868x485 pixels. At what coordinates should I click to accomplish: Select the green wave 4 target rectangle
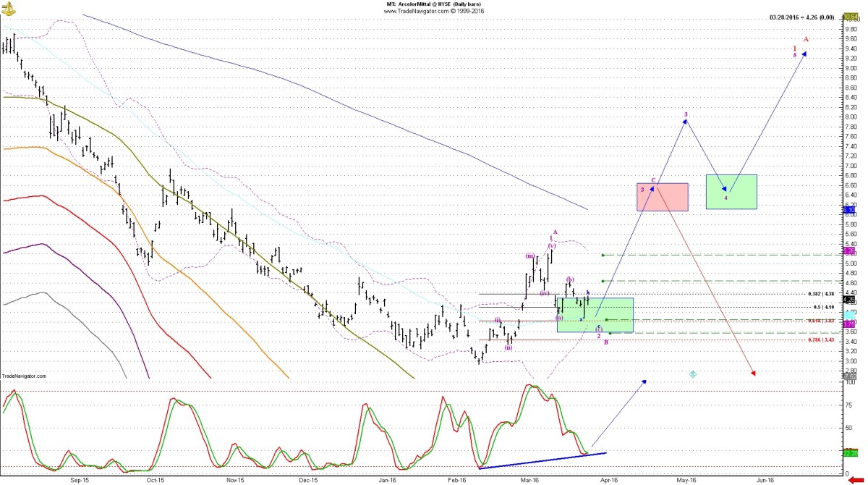[731, 192]
